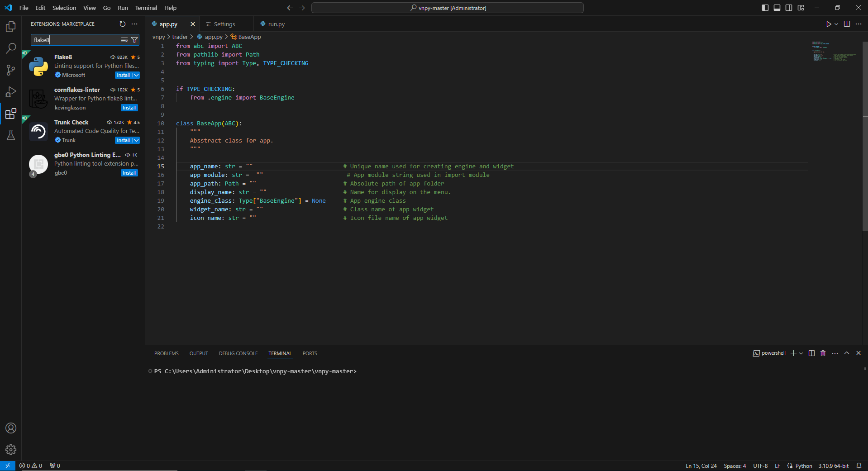This screenshot has height=471, width=868.
Task: Split the editor to the right
Action: click(847, 24)
